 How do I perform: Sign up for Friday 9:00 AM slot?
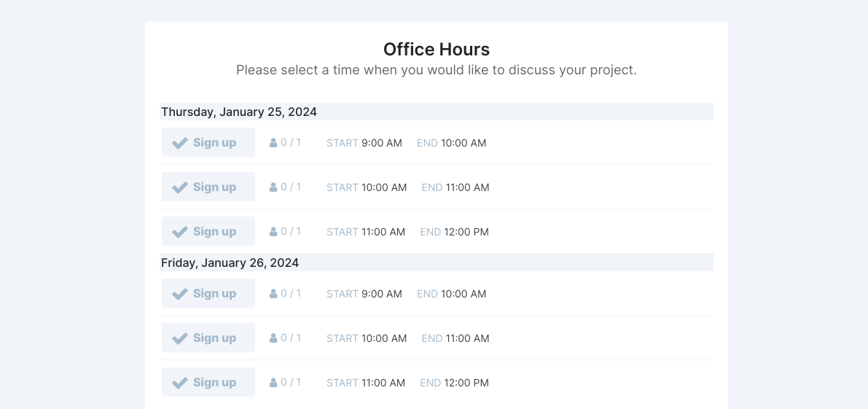(x=208, y=293)
